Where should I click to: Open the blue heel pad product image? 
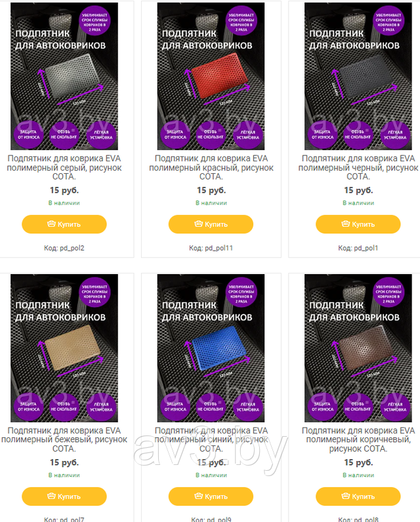(x=211, y=348)
